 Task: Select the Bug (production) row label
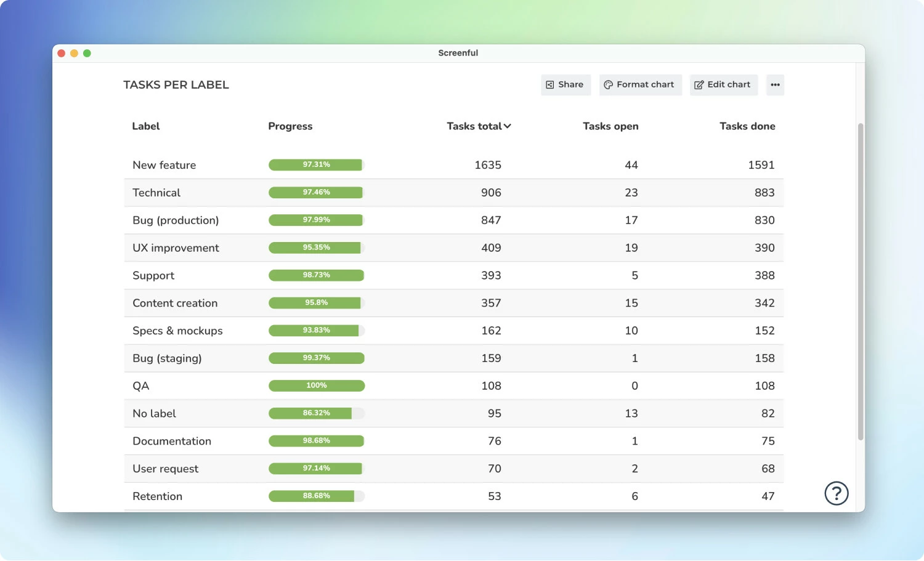(176, 220)
